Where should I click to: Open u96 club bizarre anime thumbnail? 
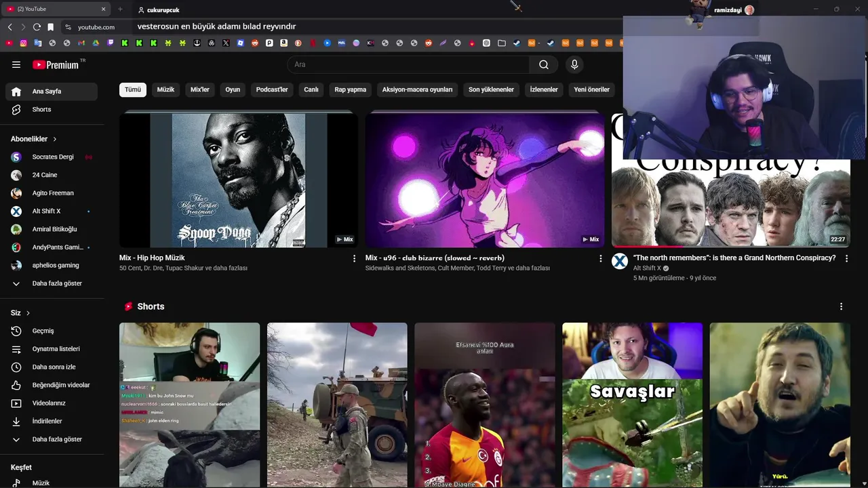pos(485,180)
